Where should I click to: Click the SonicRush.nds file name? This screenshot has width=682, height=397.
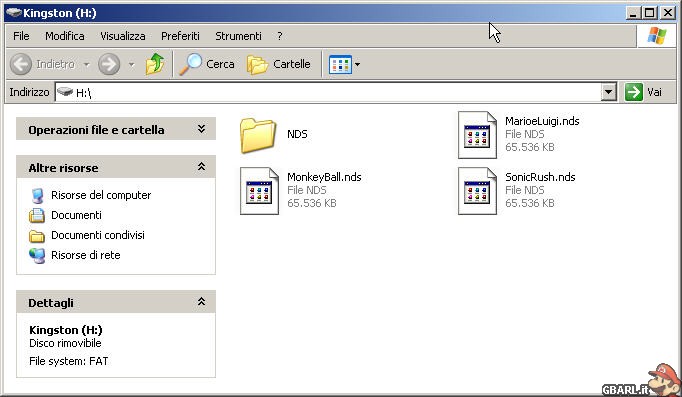[x=540, y=177]
